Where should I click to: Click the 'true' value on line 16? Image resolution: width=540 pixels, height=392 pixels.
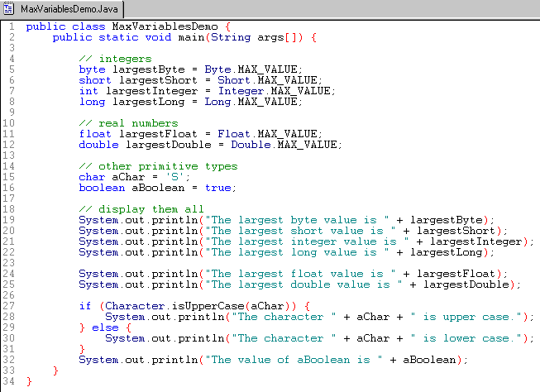point(218,188)
